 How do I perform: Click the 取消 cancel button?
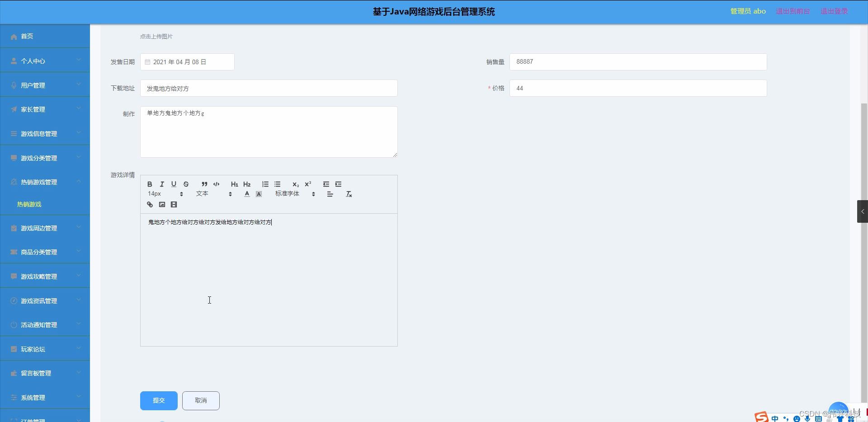[201, 401]
